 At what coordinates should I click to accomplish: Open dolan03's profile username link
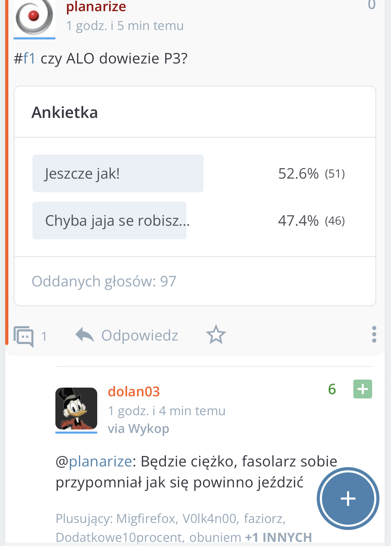134,391
